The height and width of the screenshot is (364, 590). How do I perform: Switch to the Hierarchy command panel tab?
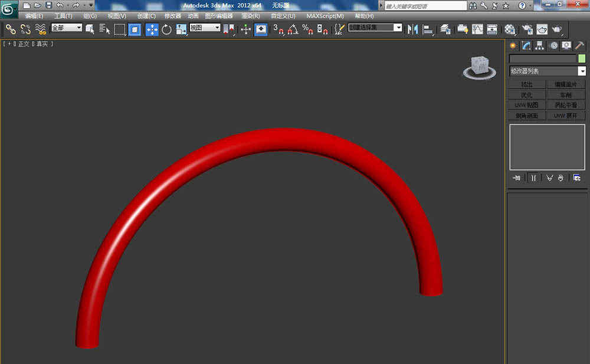coord(539,45)
